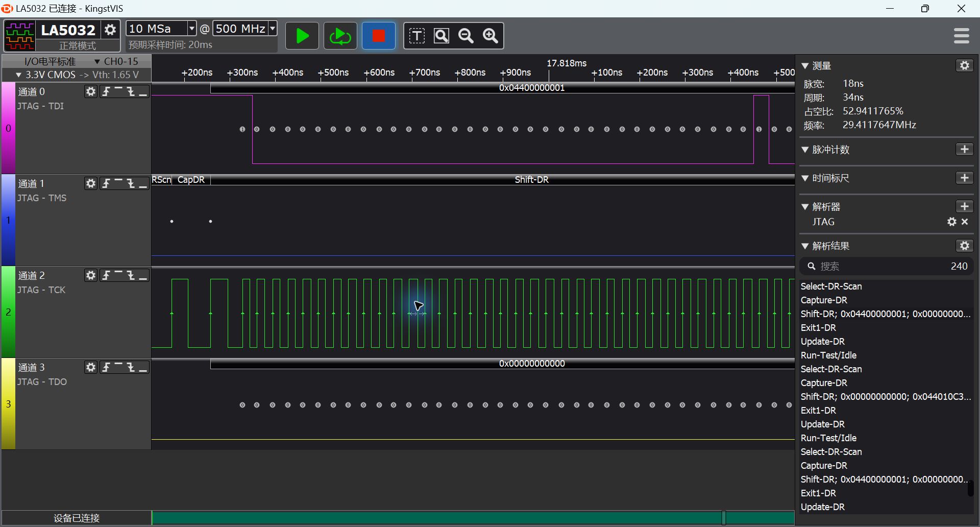This screenshot has height=527, width=980.
Task: Add a new 时间标尺 time ruler
Action: coord(964,178)
